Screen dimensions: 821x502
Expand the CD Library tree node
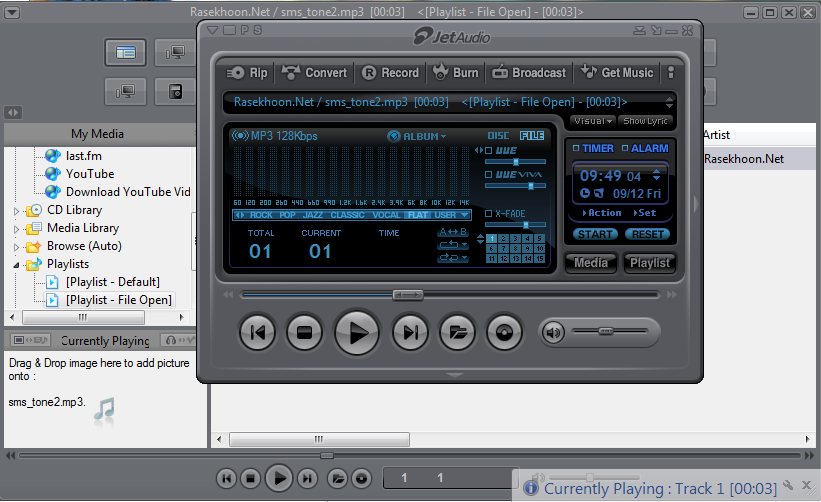point(16,211)
